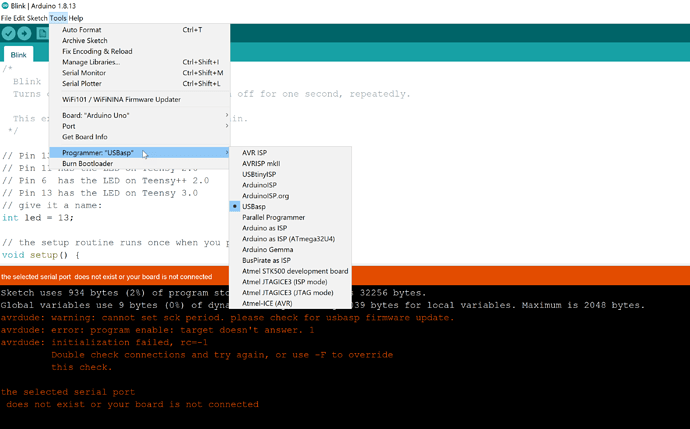Click 'avrdude: warning: cannot set sck period' line

[x=227, y=318]
